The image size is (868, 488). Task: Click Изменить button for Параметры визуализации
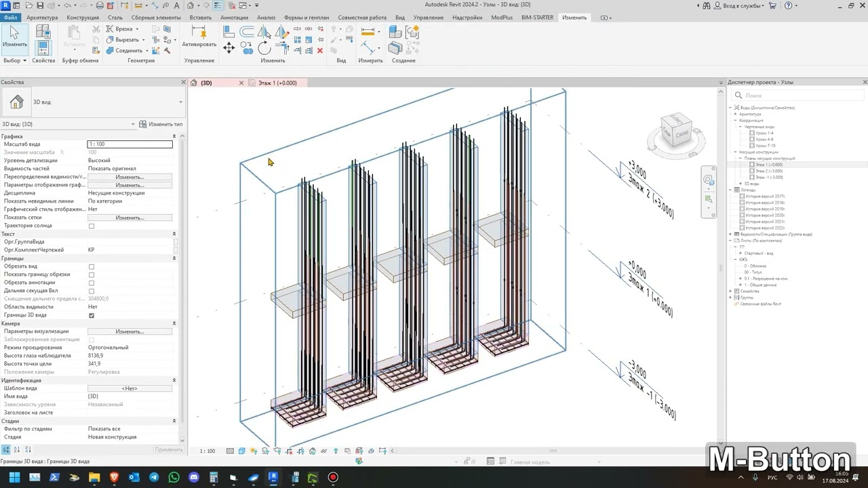(x=130, y=331)
